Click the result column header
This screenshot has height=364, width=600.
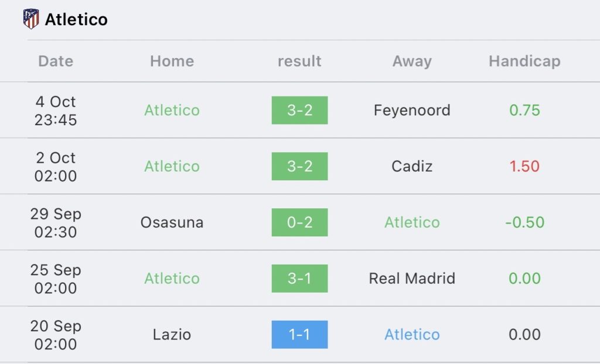tap(299, 61)
